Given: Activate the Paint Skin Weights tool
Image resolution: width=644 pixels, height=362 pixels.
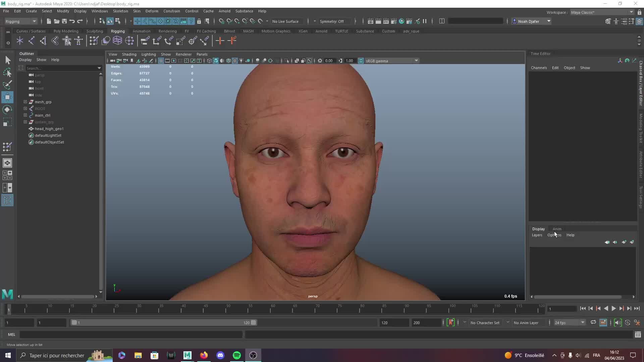Looking at the screenshot, I should pyautogui.click(x=94, y=41).
